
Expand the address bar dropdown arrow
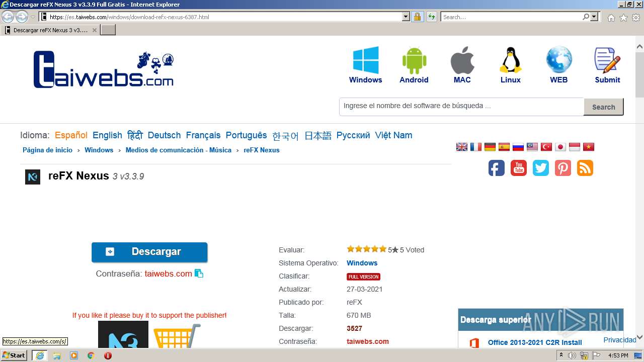tap(406, 17)
